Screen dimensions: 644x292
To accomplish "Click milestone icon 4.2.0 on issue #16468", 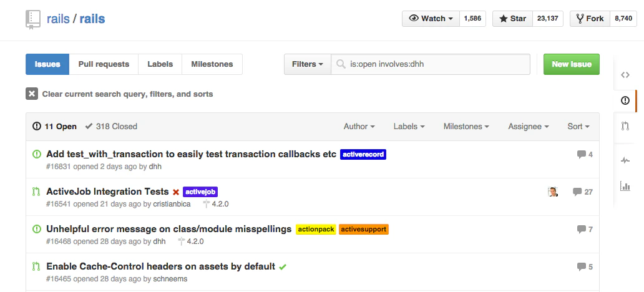I will tap(181, 241).
